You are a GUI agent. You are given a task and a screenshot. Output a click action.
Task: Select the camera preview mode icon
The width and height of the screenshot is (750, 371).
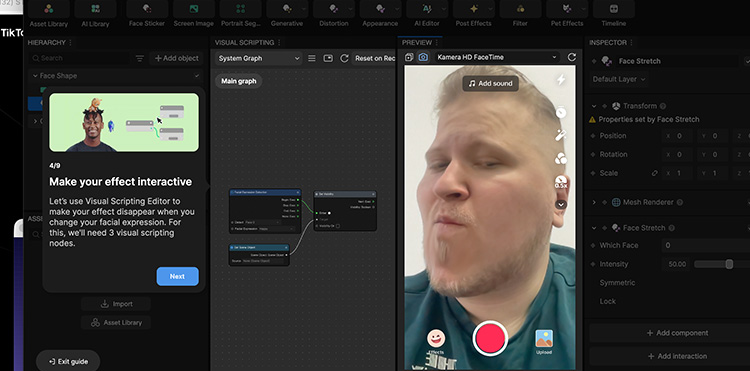click(x=423, y=57)
